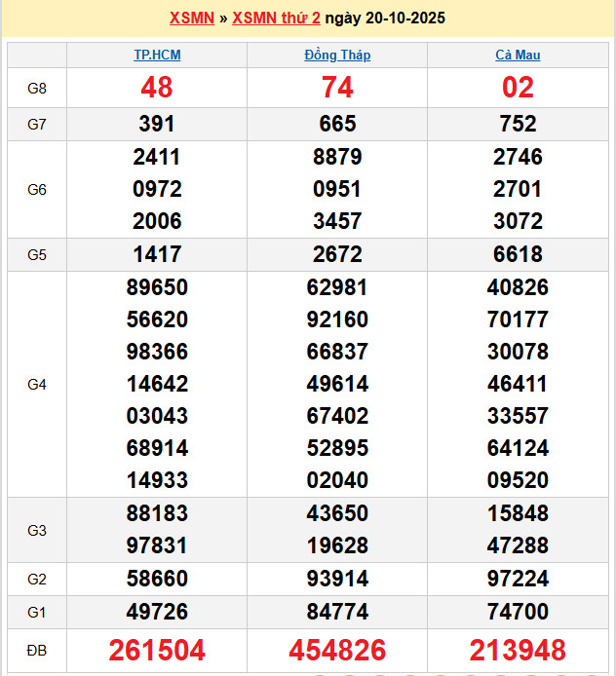The width and height of the screenshot is (616, 676).
Task: Click G6 result 0972 for TP.HCM
Action: tap(157, 189)
